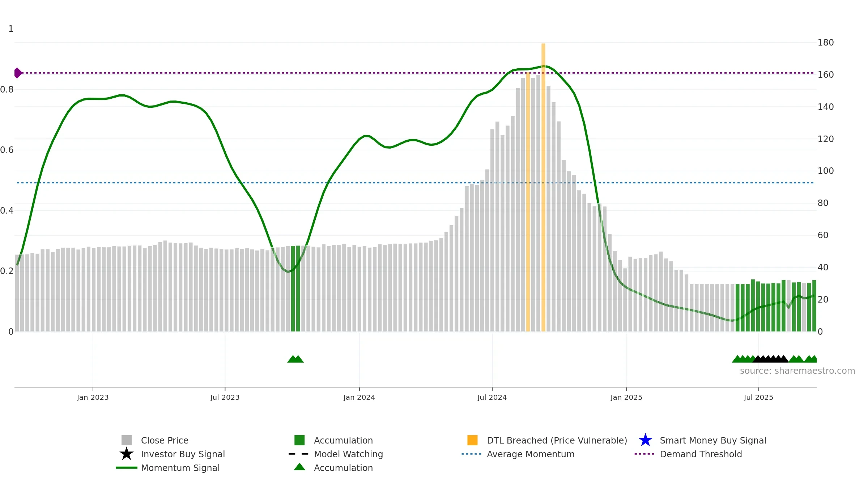Click the green accumulation triangles near late 2023
This screenshot has height=488, width=868.
(x=295, y=359)
